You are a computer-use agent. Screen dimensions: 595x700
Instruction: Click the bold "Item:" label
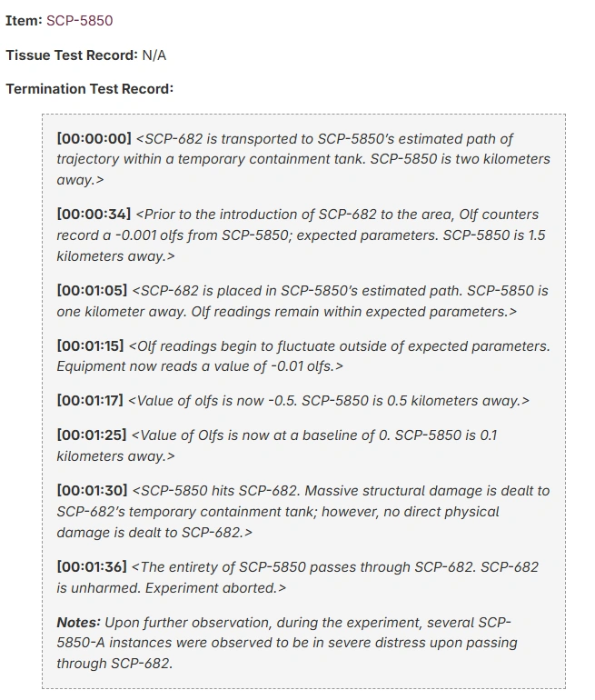[x=24, y=20]
